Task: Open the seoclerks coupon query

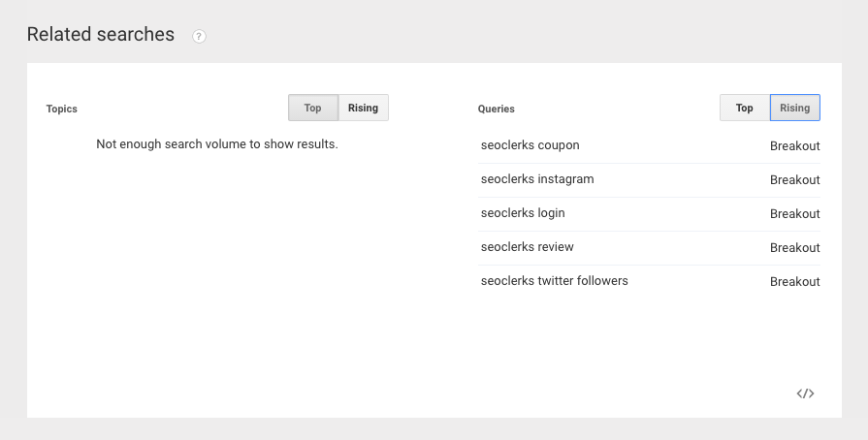Action: tap(530, 145)
